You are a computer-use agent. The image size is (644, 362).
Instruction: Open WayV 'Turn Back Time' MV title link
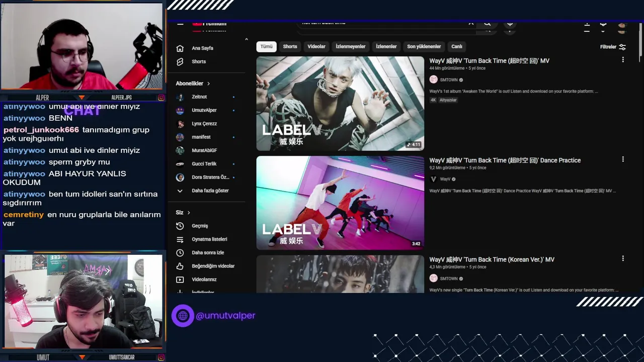489,61
